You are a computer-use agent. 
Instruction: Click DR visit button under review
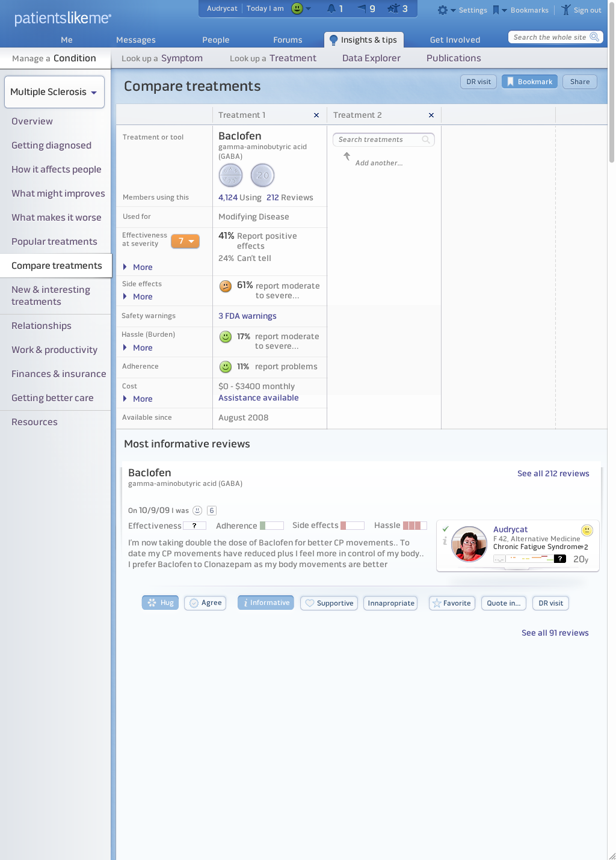click(x=550, y=603)
